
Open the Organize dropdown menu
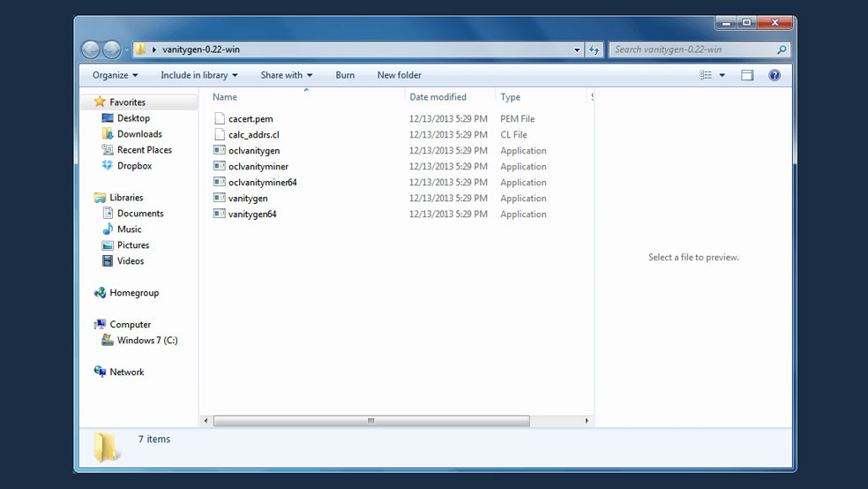(x=116, y=75)
